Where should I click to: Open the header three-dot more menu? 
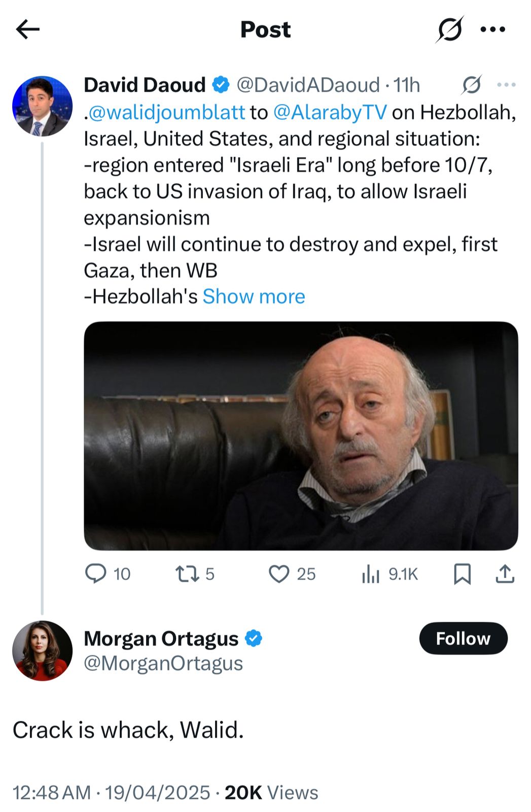pos(492,29)
